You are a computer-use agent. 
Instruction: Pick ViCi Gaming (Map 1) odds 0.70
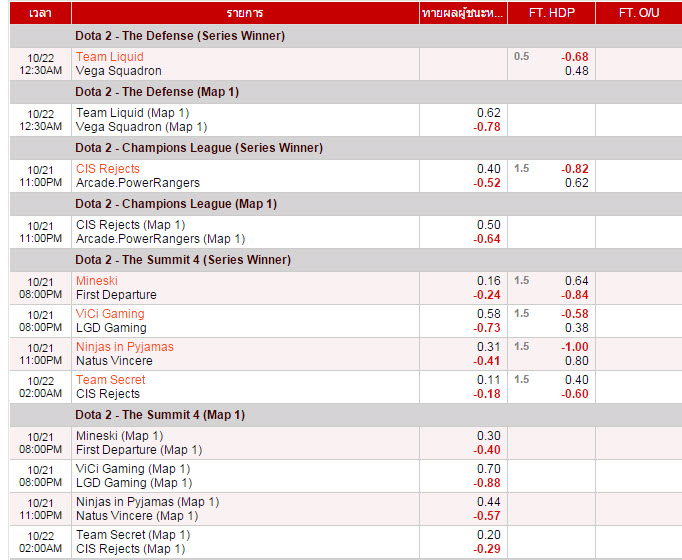pyautogui.click(x=488, y=470)
